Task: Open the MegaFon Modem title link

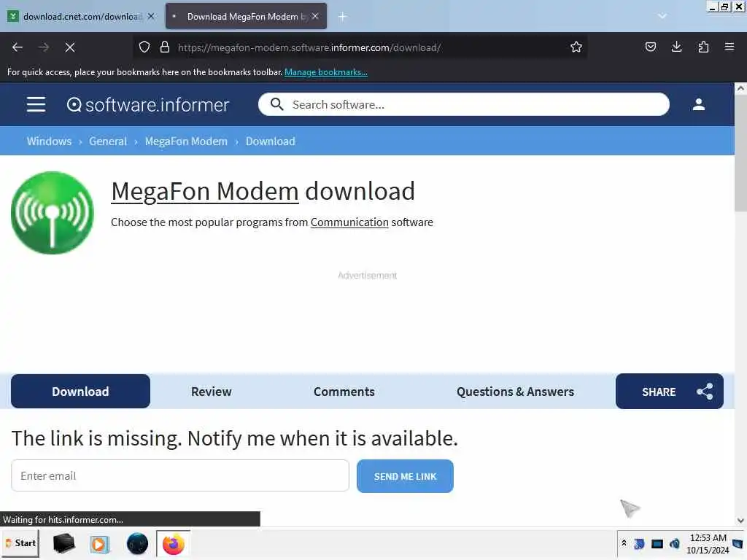Action: click(205, 192)
